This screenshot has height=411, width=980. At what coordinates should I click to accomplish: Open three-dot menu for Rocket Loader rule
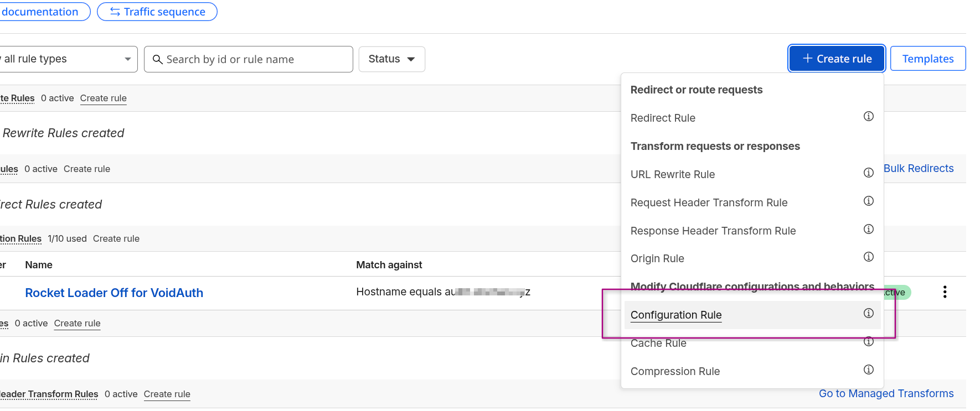click(945, 292)
